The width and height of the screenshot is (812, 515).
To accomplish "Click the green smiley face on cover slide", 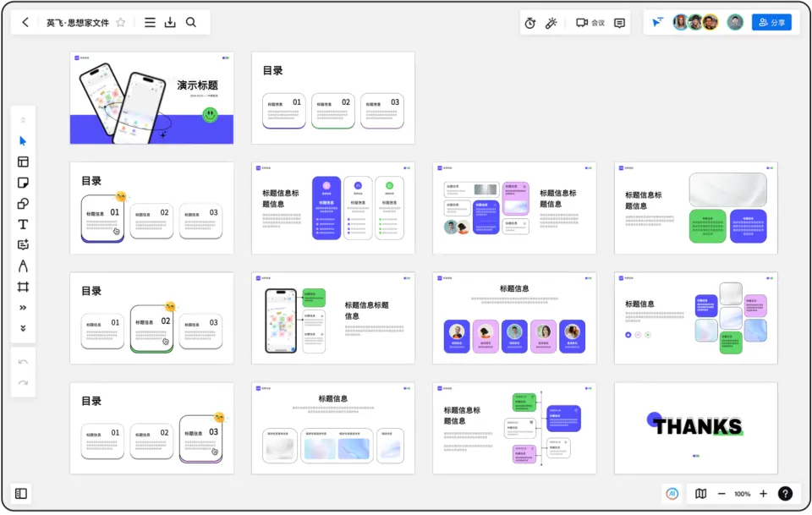I will point(210,114).
